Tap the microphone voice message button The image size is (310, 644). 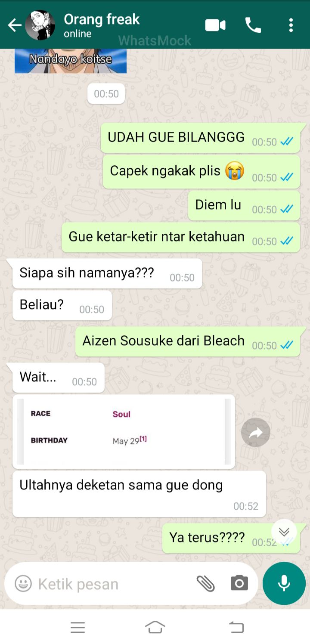pyautogui.click(x=284, y=583)
